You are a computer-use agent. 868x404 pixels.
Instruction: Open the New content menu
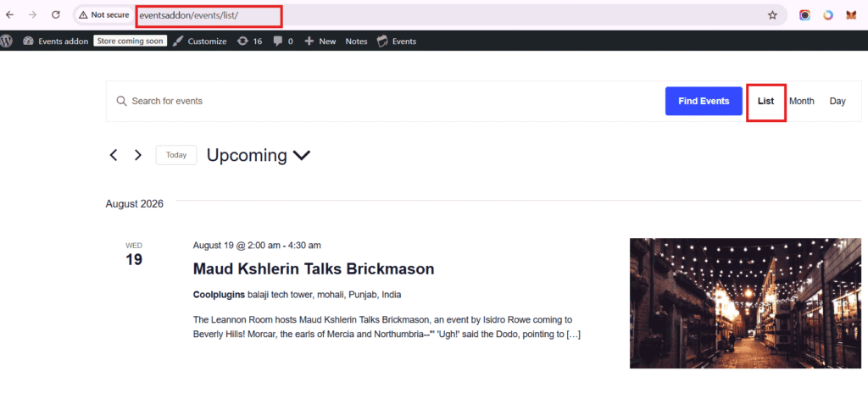(x=320, y=41)
